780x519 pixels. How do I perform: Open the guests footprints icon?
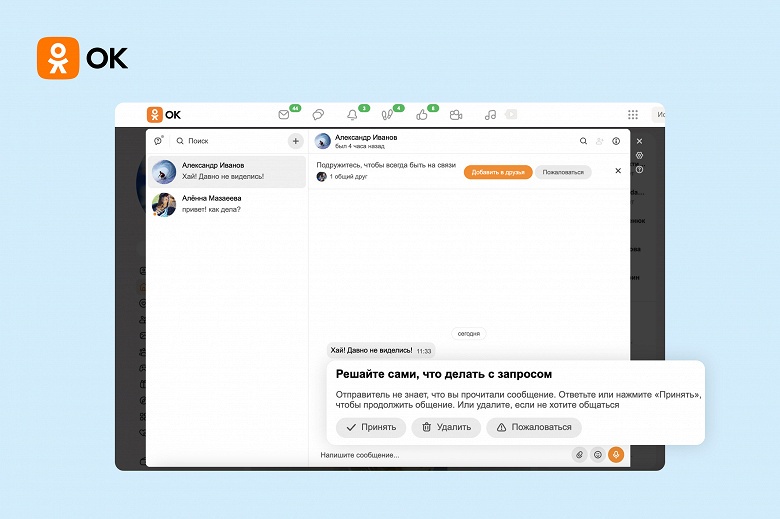[387, 115]
